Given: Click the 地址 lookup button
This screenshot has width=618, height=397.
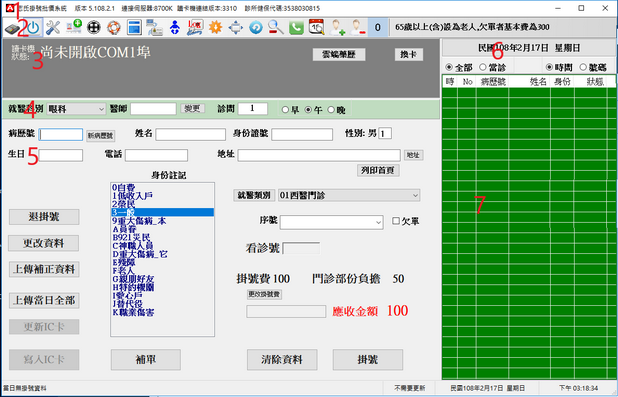Looking at the screenshot, I should pos(413,155).
